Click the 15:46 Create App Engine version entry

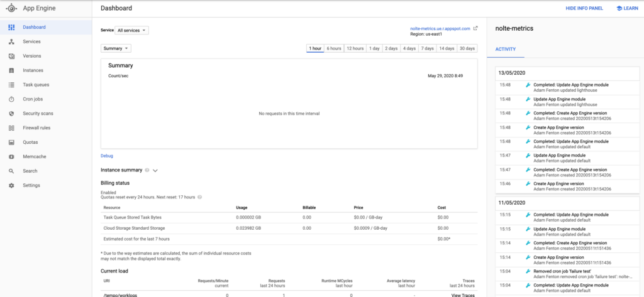pyautogui.click(x=567, y=186)
